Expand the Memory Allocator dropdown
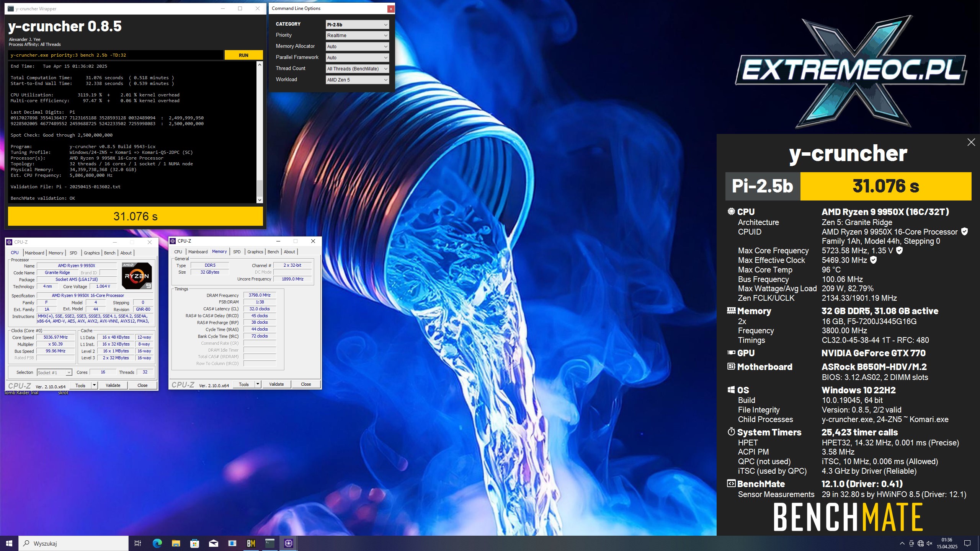 point(357,46)
